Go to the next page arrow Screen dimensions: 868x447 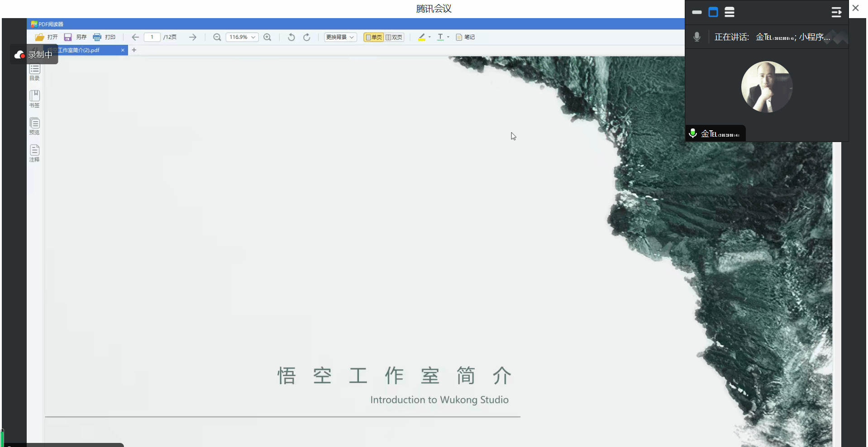193,37
